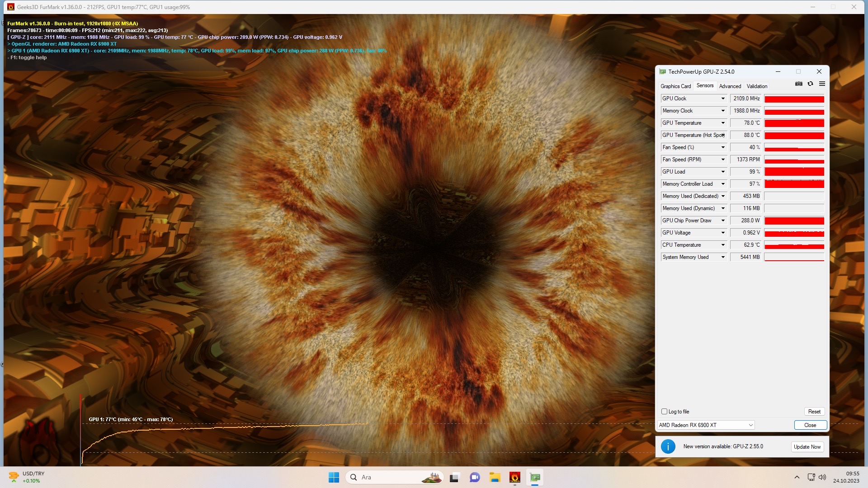The image size is (868, 488).
Task: Open the GPU-Z hamburger menu icon
Action: point(822,84)
